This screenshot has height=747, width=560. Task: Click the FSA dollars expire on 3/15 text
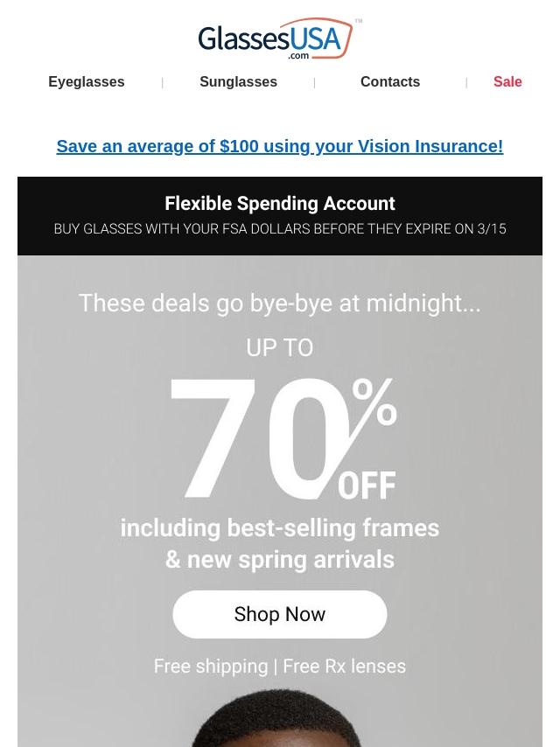point(280,228)
